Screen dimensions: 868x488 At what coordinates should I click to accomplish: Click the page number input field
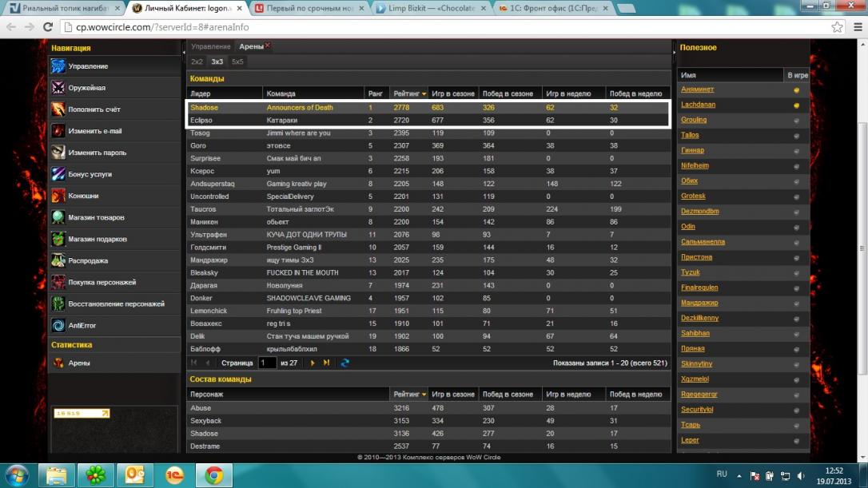coord(267,363)
